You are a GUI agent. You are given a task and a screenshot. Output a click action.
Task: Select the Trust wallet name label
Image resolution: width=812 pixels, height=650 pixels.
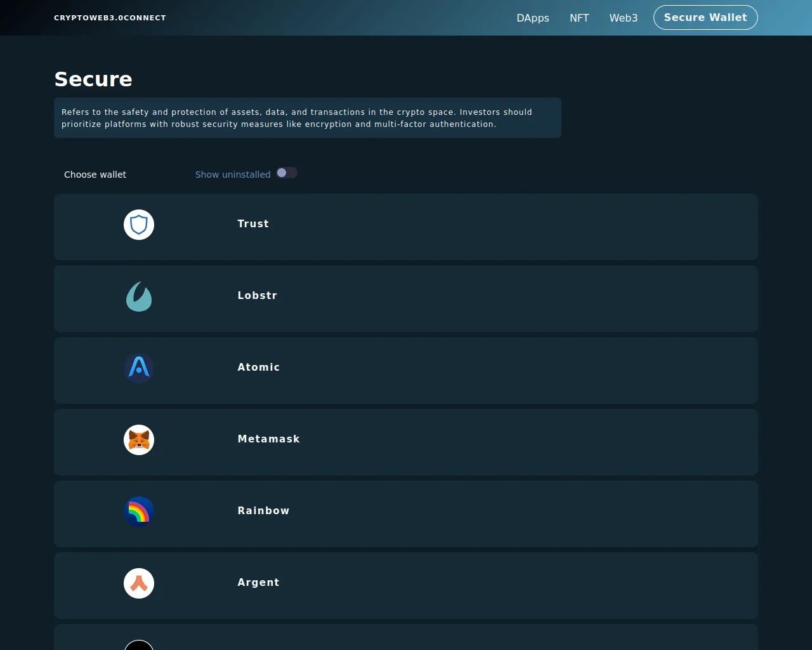[253, 224]
